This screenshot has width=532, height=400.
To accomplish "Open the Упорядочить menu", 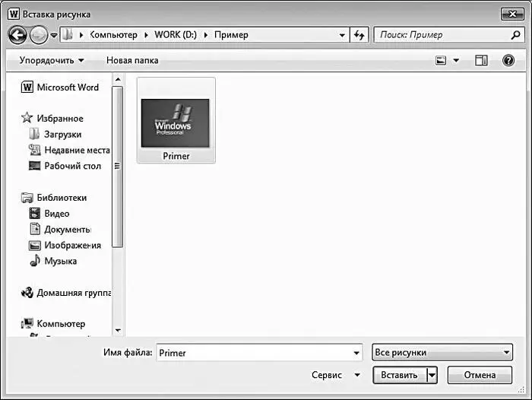I will pos(52,60).
